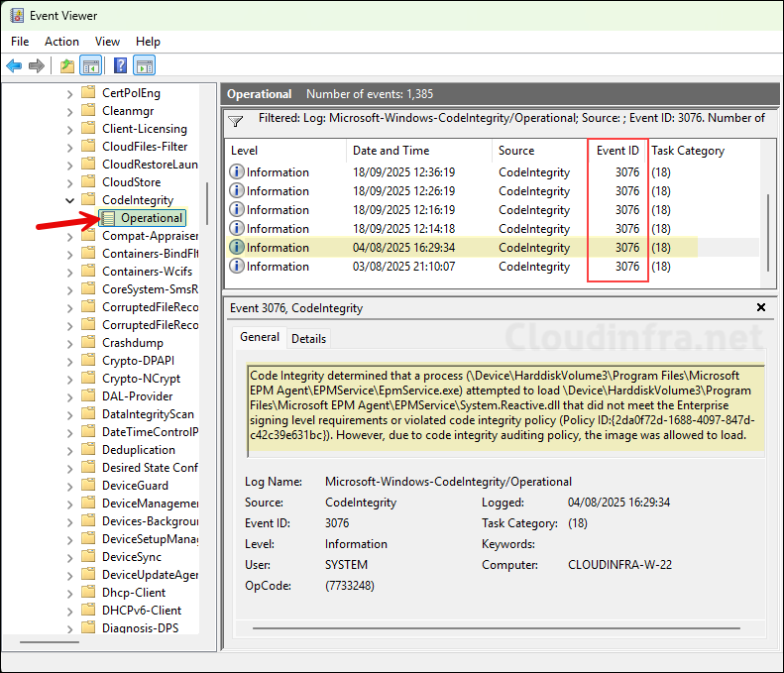Select the Operational log under CodeIntegrity
Image resolution: width=784 pixels, height=673 pixels.
(151, 218)
